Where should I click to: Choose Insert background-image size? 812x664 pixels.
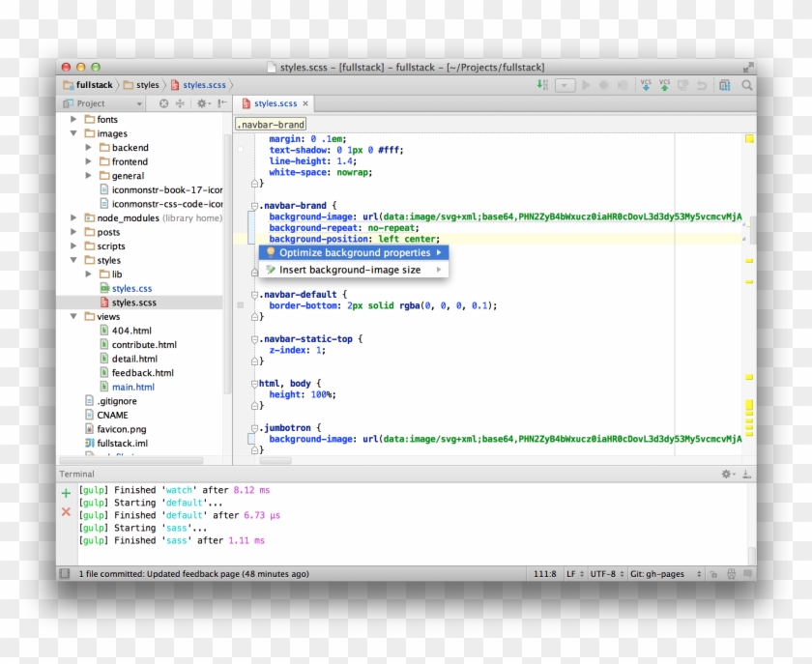350,270
